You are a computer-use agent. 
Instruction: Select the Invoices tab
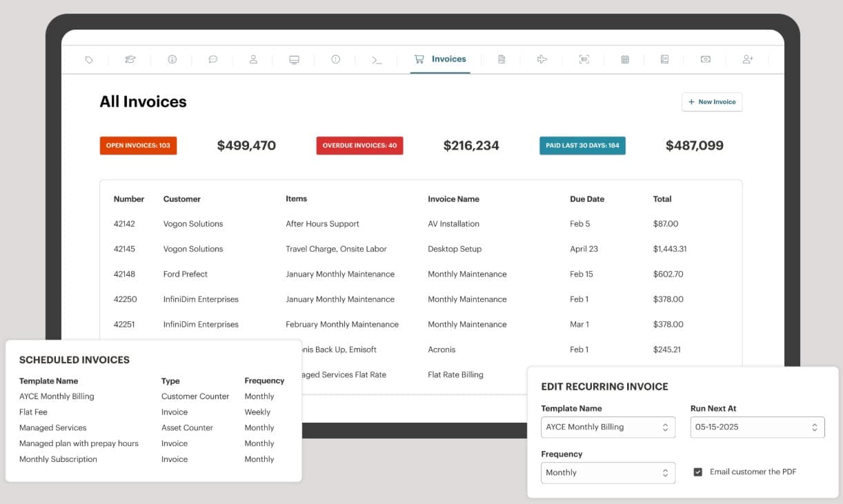[440, 59]
